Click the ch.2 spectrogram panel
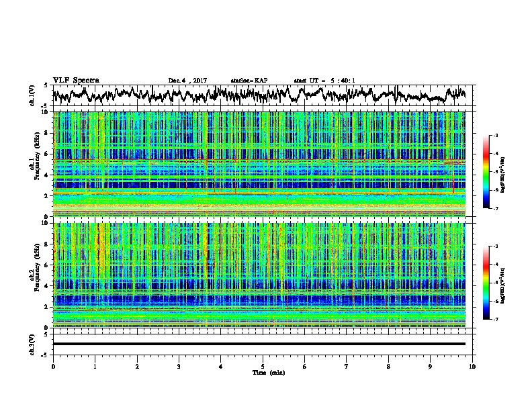 pyautogui.click(x=259, y=275)
